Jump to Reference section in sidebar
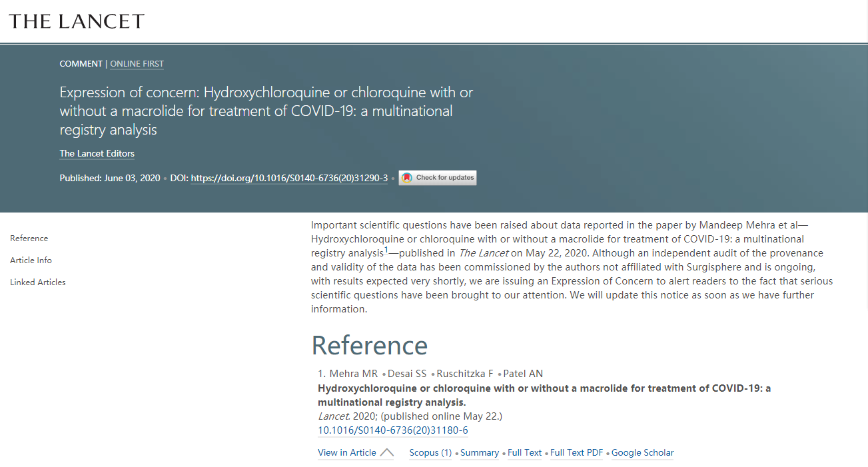The height and width of the screenshot is (467, 868). pyautogui.click(x=29, y=238)
